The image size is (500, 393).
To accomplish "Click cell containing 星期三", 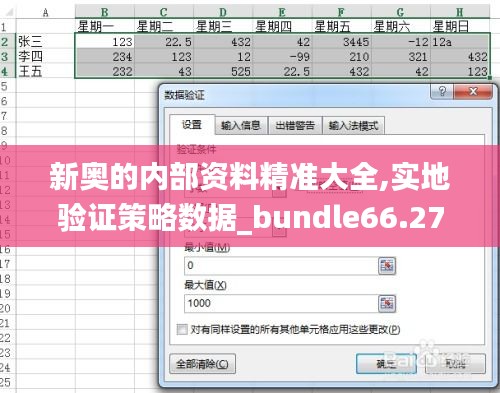I will [x=223, y=26].
